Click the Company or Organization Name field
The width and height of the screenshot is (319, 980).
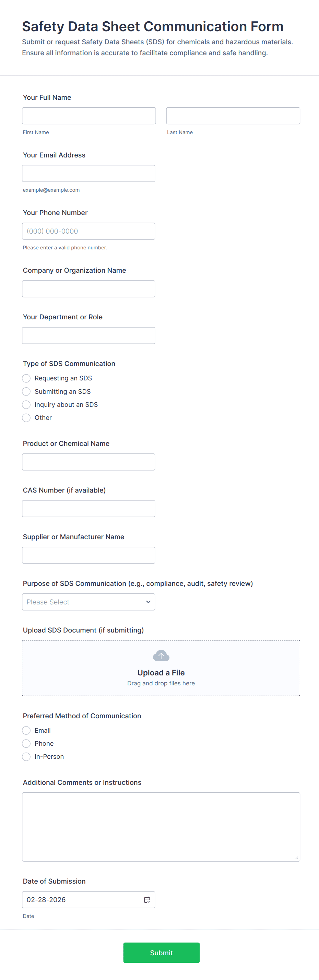pos(88,289)
